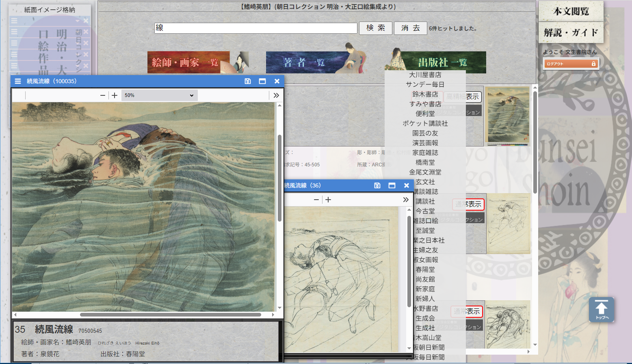Click the 検索 search button
The height and width of the screenshot is (364, 632).
click(376, 28)
